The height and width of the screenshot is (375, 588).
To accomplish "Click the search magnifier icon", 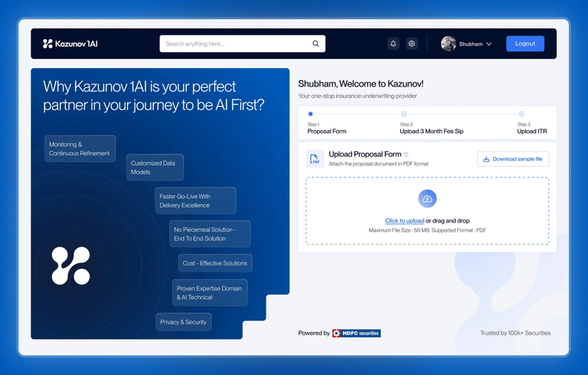I will (315, 44).
